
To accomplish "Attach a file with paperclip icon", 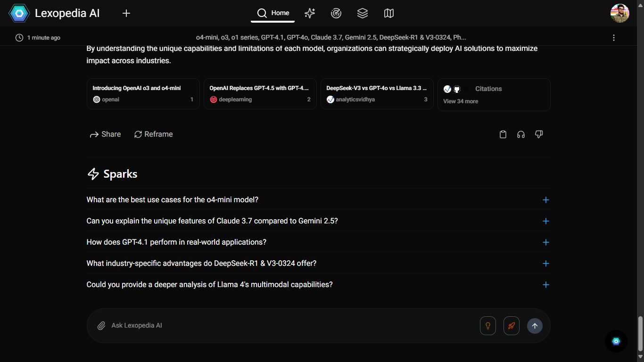I will (x=101, y=326).
